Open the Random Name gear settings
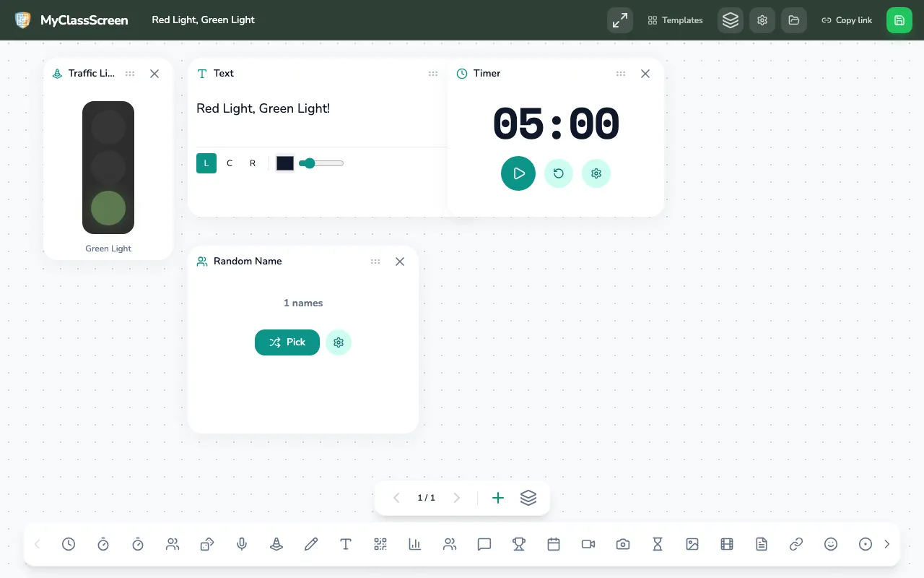Viewport: 924px width, 578px height. 339,342
